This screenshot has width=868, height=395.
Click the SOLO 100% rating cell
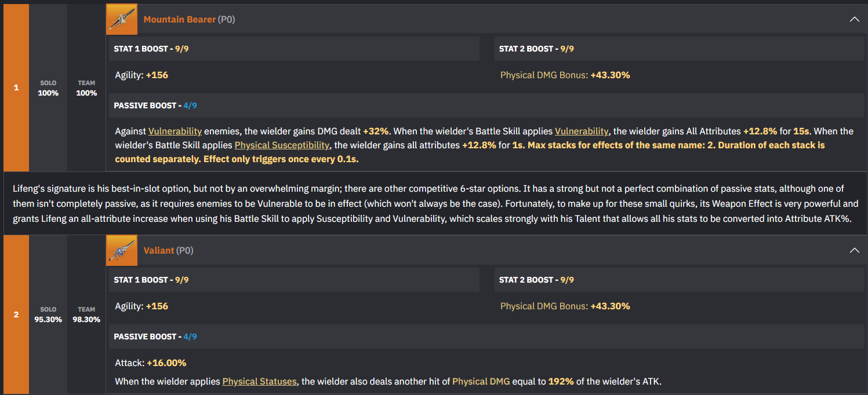pyautogui.click(x=48, y=88)
